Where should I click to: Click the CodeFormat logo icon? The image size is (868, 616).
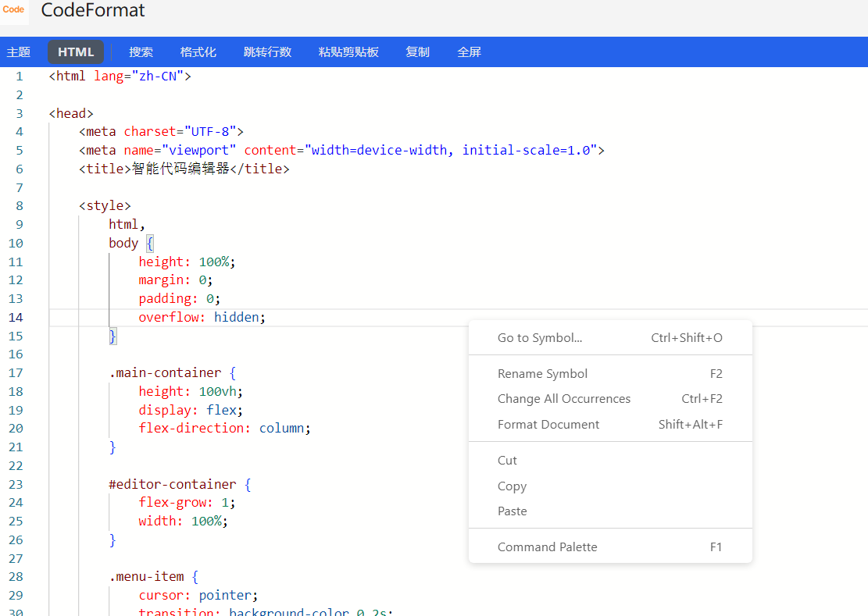[13, 11]
